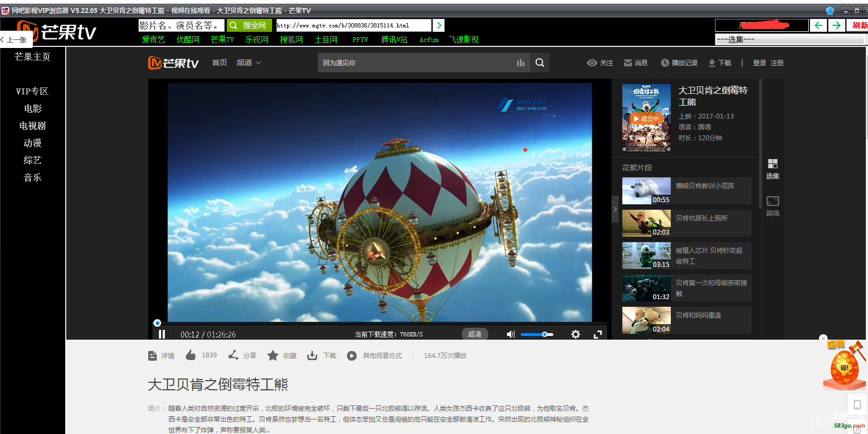Click 下载 download in the top nav
The height and width of the screenshot is (434, 868).
pos(719,63)
